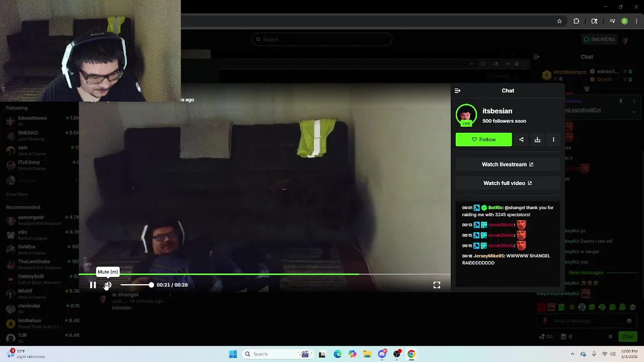The width and height of the screenshot is (644, 362).
Task: Open TheLostDrake recommended channel
Action: [42, 264]
